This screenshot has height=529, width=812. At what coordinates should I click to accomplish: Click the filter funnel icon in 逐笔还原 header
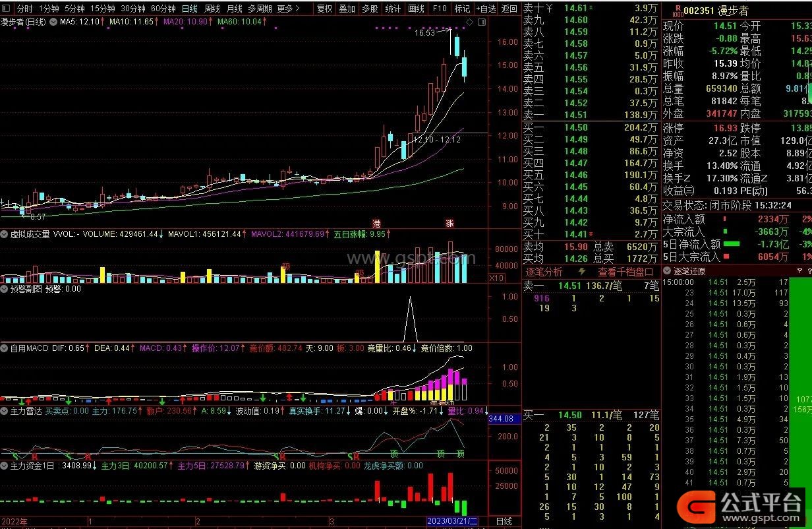pyautogui.click(x=799, y=271)
